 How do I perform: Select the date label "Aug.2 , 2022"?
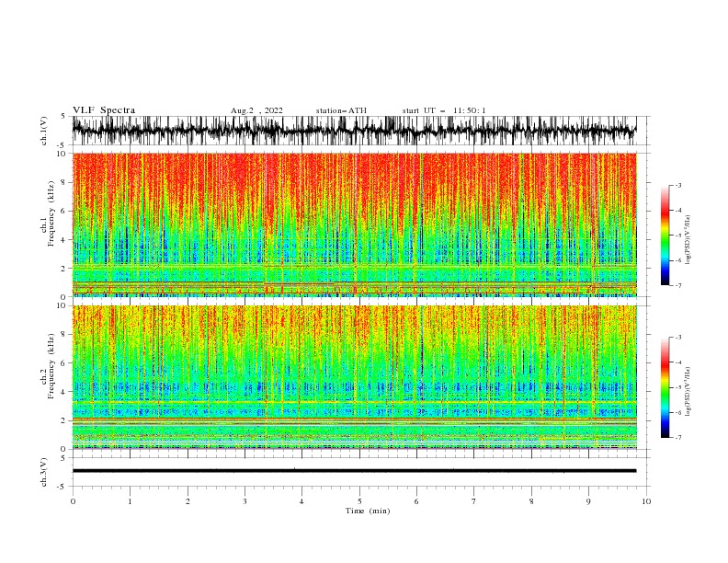pos(256,110)
